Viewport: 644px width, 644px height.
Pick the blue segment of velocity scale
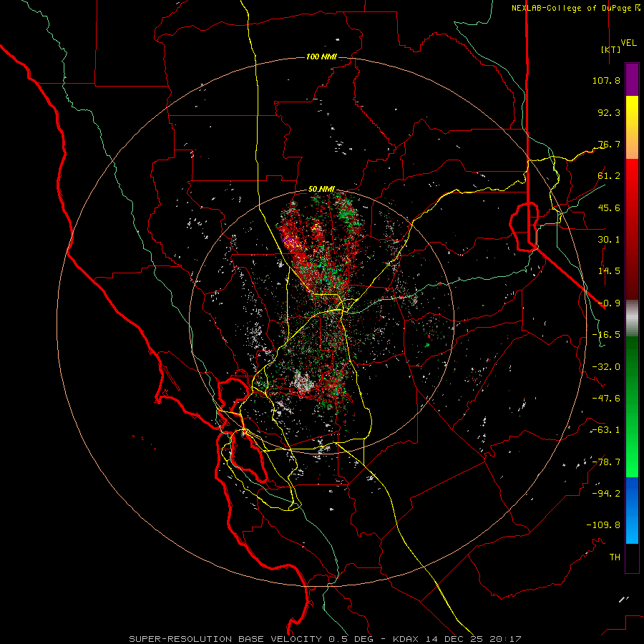(x=632, y=509)
